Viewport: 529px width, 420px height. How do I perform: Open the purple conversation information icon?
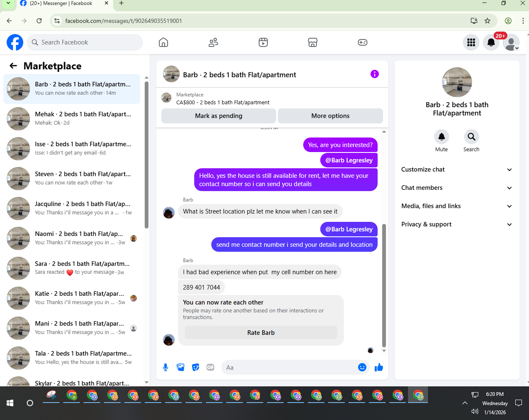pyautogui.click(x=375, y=74)
